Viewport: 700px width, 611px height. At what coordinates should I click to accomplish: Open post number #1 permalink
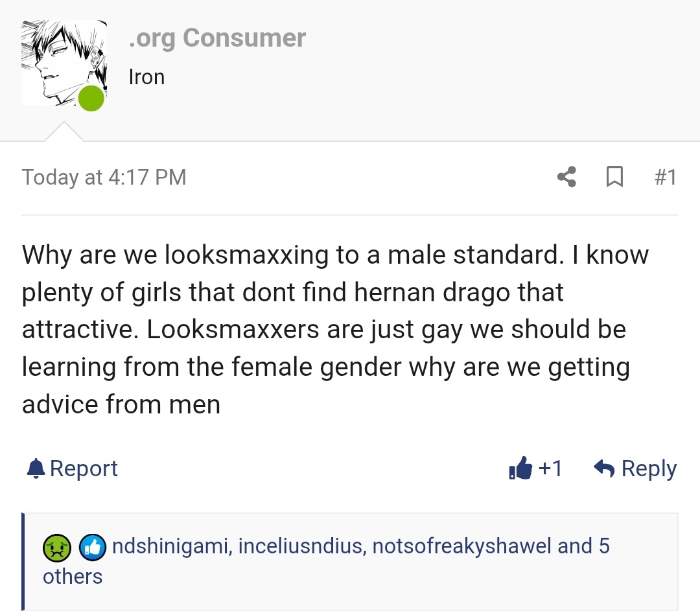tap(666, 177)
